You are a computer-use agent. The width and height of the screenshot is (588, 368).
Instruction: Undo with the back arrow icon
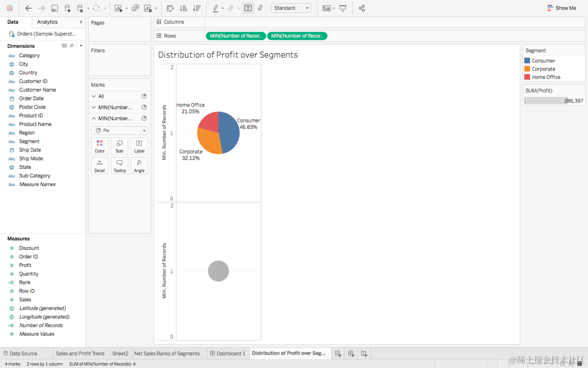[x=28, y=8]
